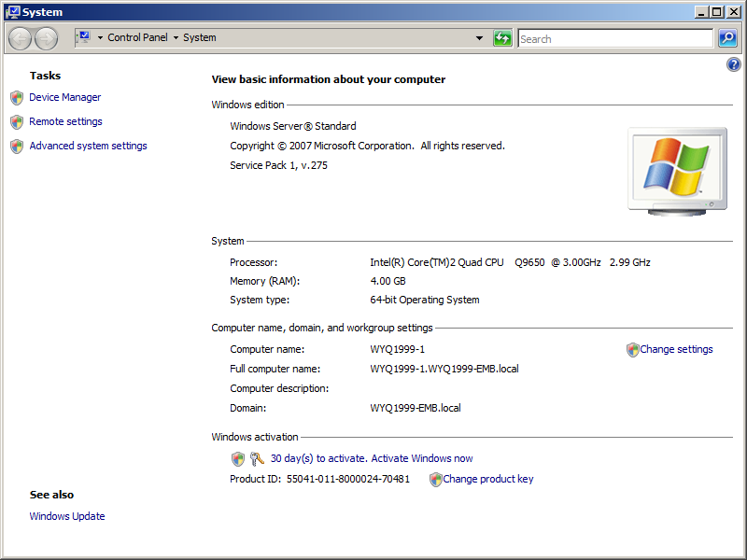Open Advanced system settings
Image resolution: width=747 pixels, height=560 pixels.
tap(88, 146)
